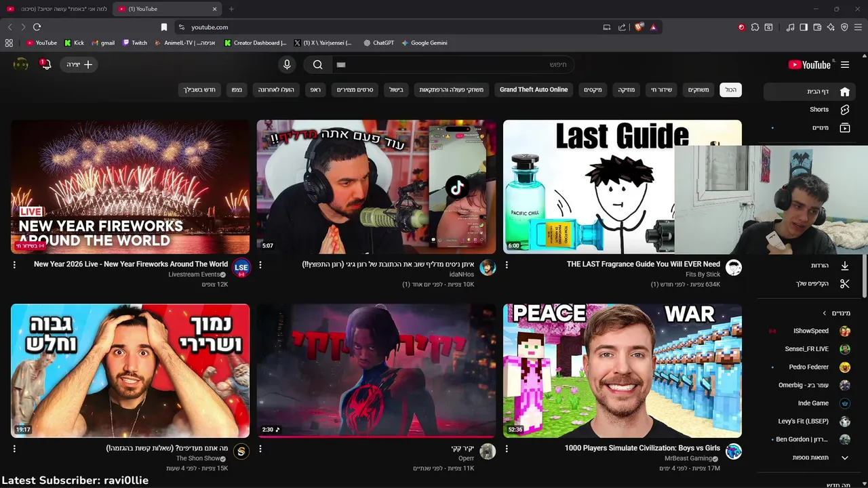Open the notifications bell
The width and height of the screenshot is (868, 488).
tap(45, 64)
